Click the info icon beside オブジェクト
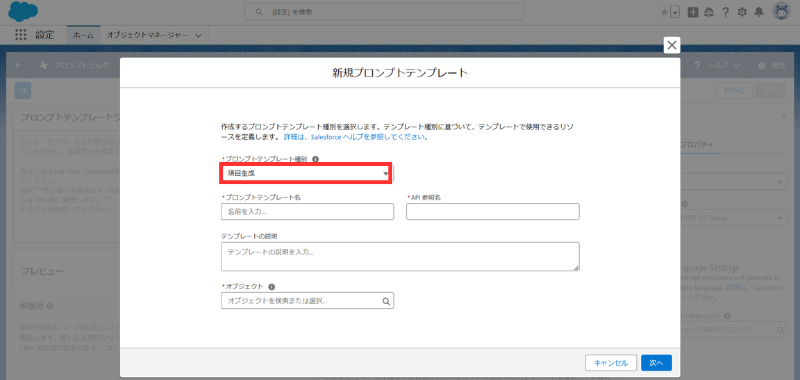Viewport: 800px width, 380px height. tap(271, 287)
